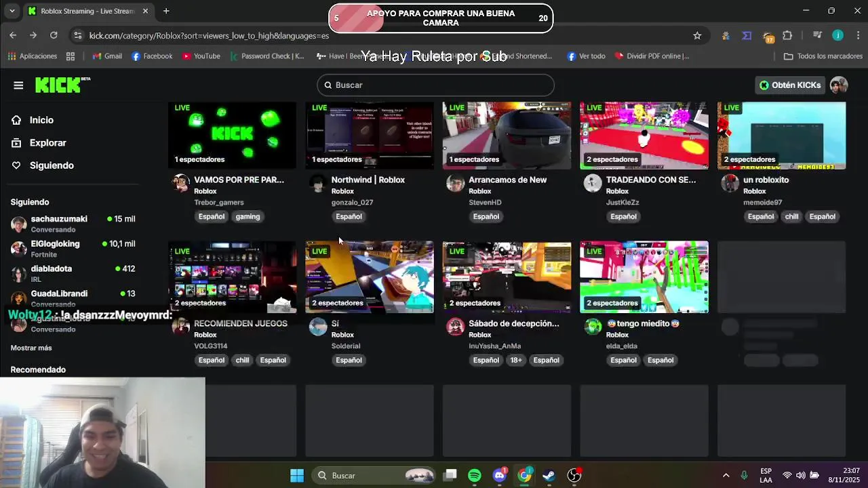Open TRADEANDO CON SE stream thumbnail
Viewport: 868px width, 488px height.
644,135
